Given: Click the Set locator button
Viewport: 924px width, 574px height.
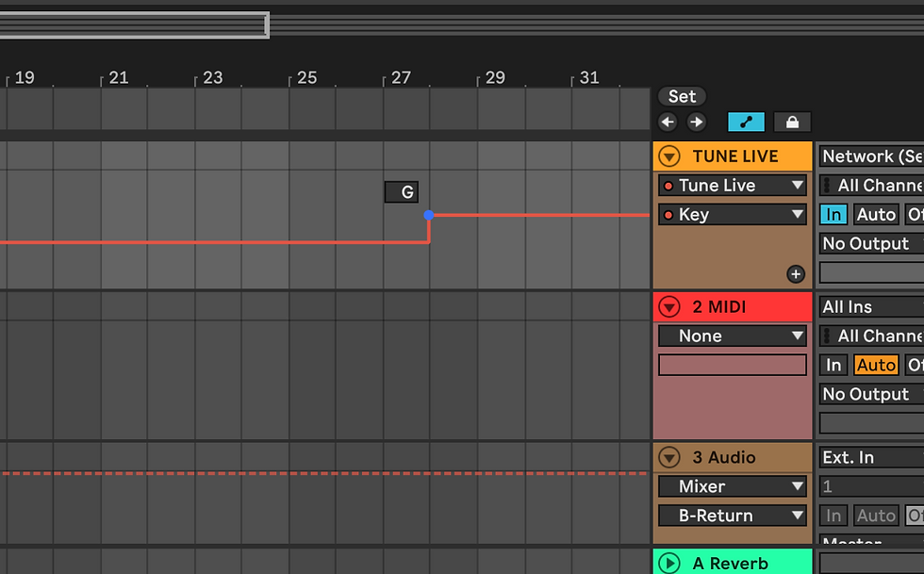Looking at the screenshot, I should pyautogui.click(x=682, y=96).
